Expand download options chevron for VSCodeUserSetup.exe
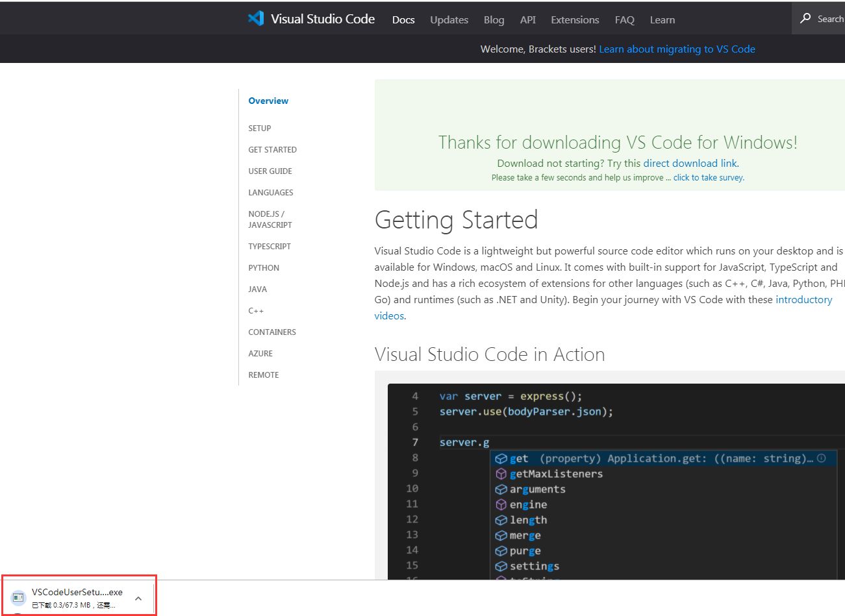The height and width of the screenshot is (616, 845). pos(138,598)
